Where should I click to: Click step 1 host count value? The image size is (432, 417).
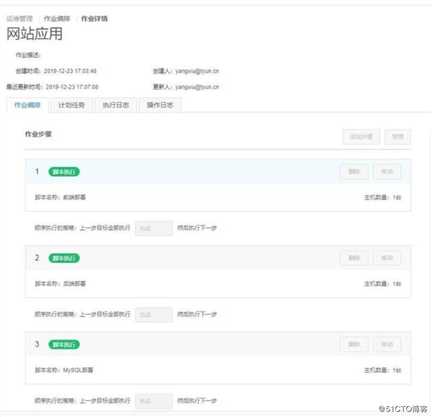pos(397,197)
